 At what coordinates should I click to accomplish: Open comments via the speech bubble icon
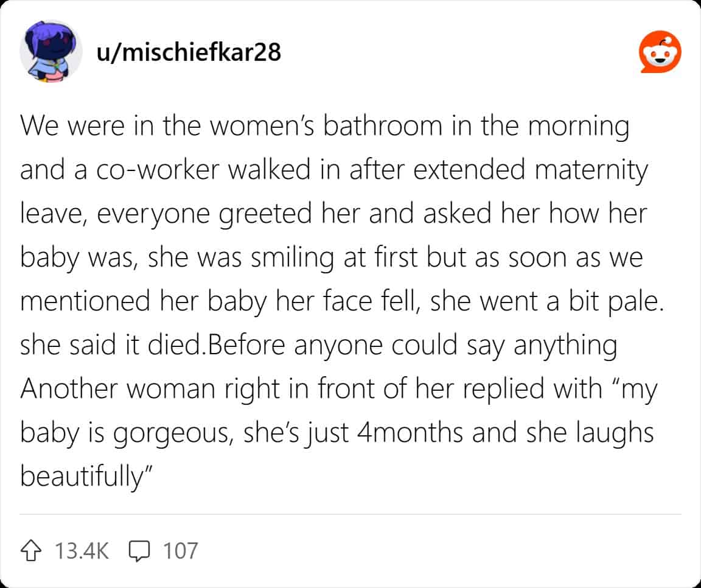pos(139,549)
